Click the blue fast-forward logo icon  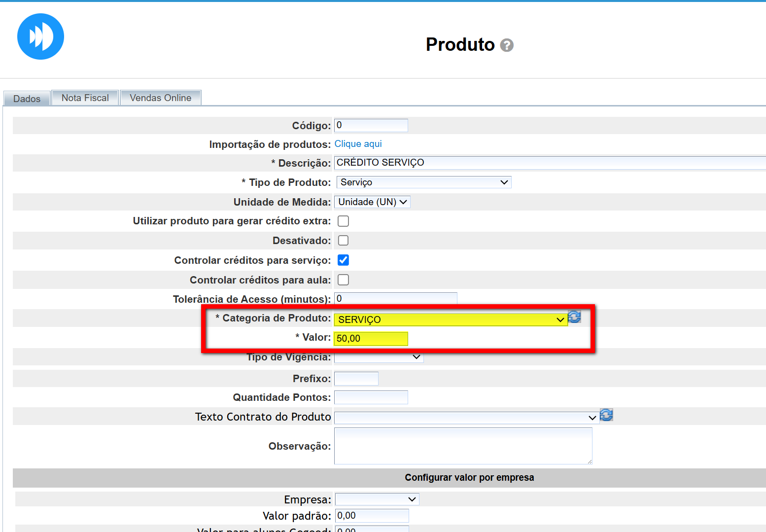tap(40, 36)
